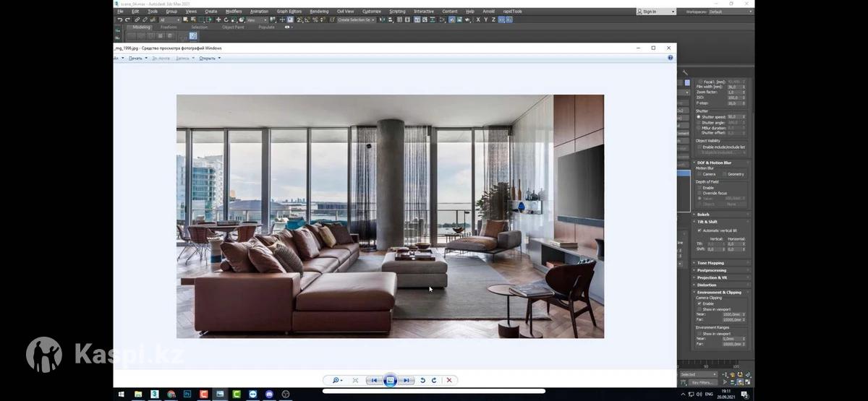Select the Shutter speed radio button
This screenshot has height=401, width=868.
(699, 116)
